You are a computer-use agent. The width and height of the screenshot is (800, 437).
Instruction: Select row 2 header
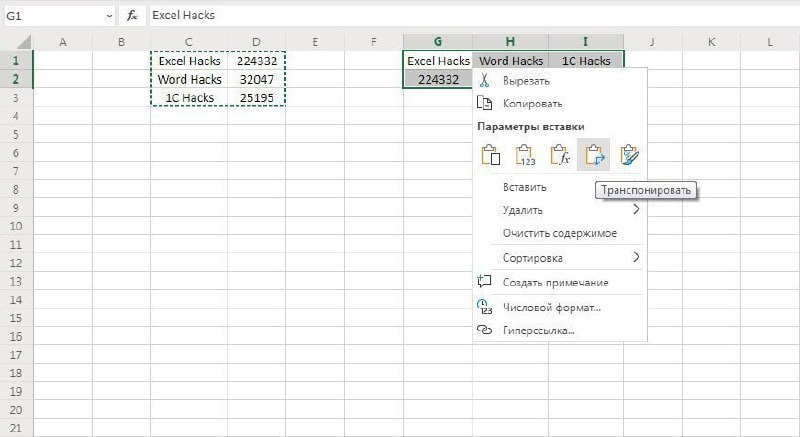(x=16, y=79)
